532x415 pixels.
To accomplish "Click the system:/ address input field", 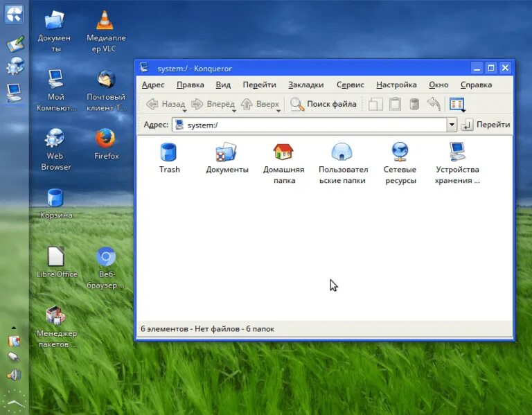I will (x=310, y=125).
